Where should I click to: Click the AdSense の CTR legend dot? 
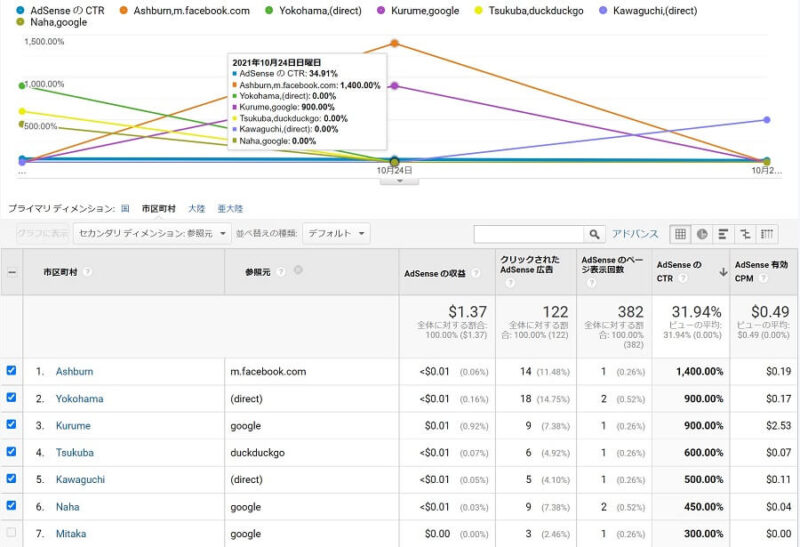[x=20, y=10]
